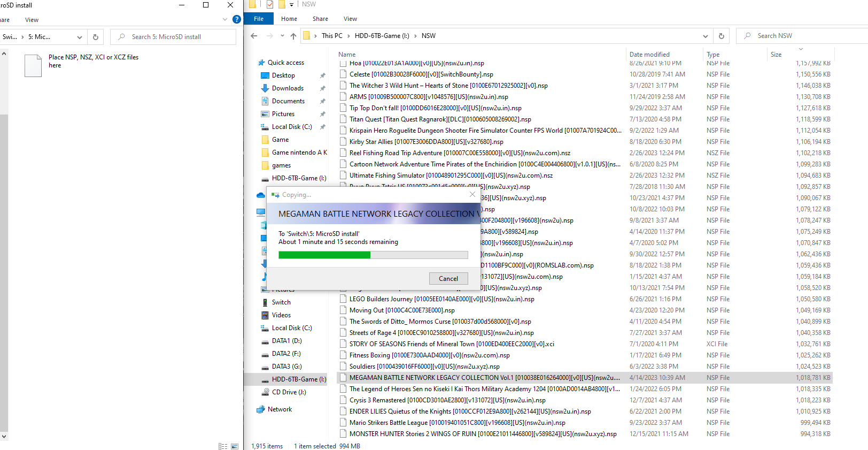The image size is (868, 450).
Task: Open address history dropdown in MicroSD window
Action: click(x=80, y=37)
